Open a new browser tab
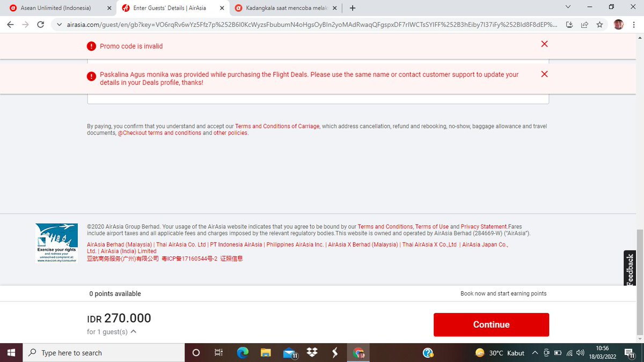Image resolution: width=644 pixels, height=362 pixels. click(352, 8)
